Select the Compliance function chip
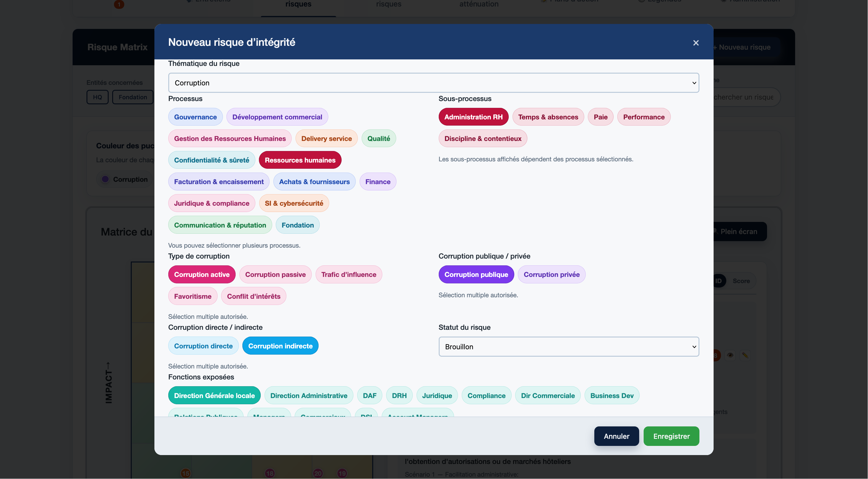Screen dimensions: 868x479 pos(486,395)
